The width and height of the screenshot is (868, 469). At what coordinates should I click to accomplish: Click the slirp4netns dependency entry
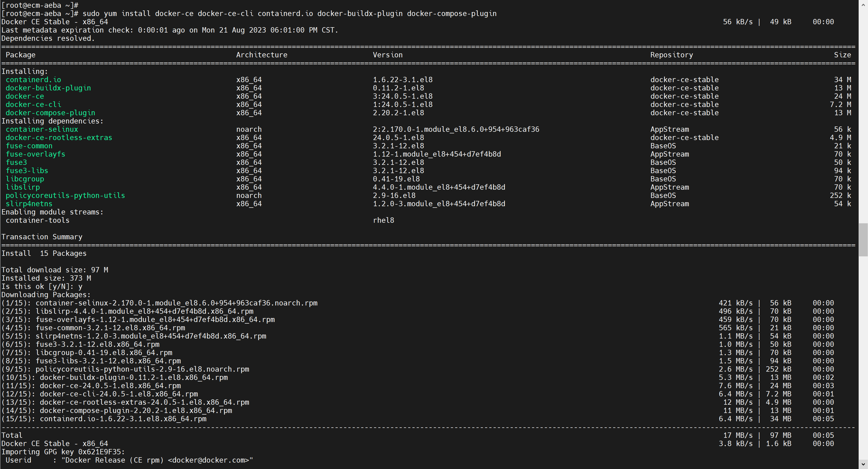[x=29, y=204]
